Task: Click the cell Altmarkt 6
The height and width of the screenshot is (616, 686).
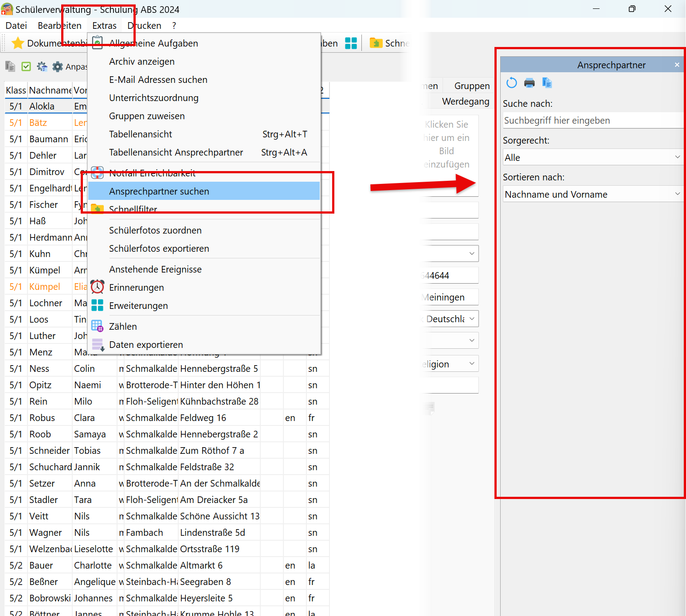Action: (219, 565)
